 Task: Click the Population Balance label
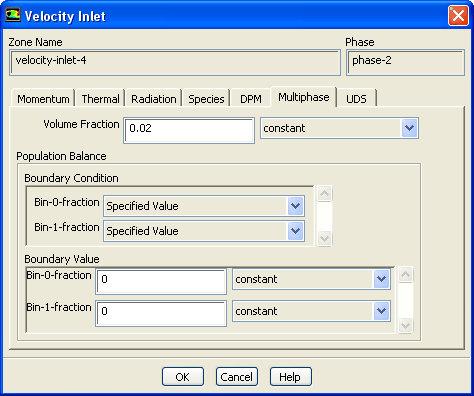[x=61, y=156]
